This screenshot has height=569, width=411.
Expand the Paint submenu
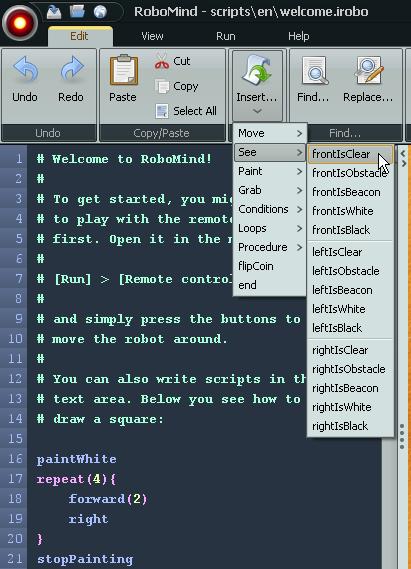270,171
